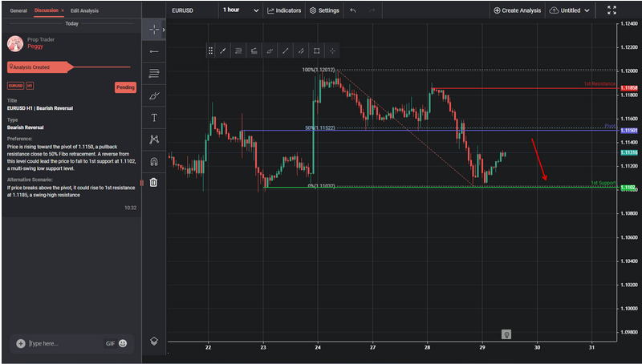This screenshot has height=364, width=642.
Task: Click the plus attachment icon in chat
Action: coord(21,343)
